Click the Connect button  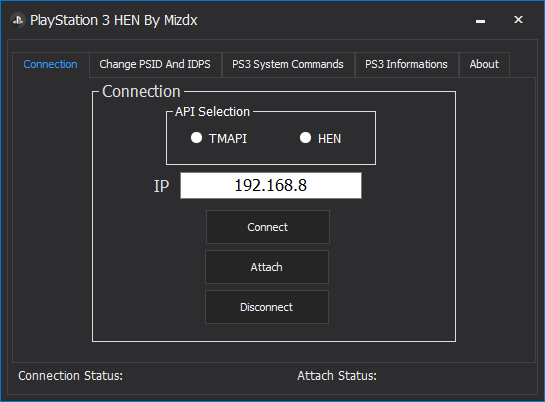268,227
